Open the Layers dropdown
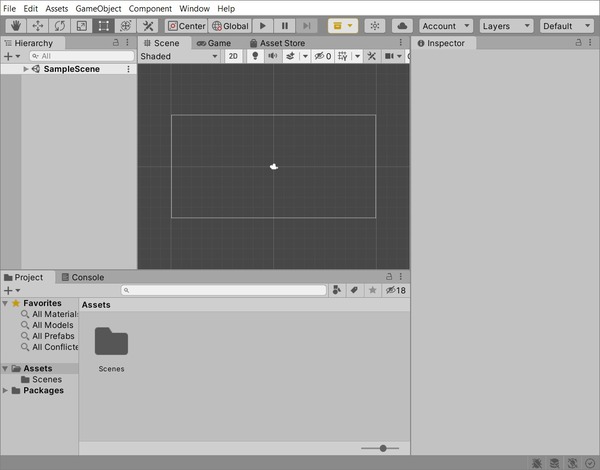The width and height of the screenshot is (600, 470). pyautogui.click(x=506, y=26)
